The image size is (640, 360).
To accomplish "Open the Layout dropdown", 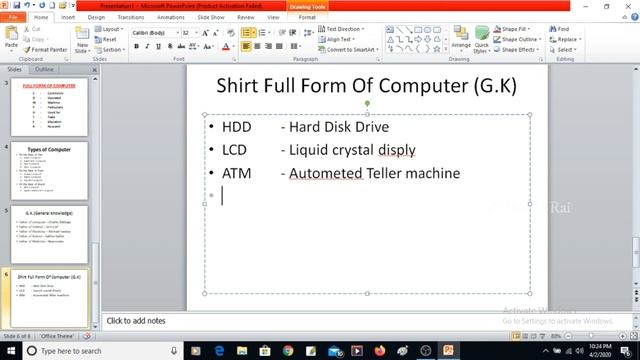I will (109, 29).
